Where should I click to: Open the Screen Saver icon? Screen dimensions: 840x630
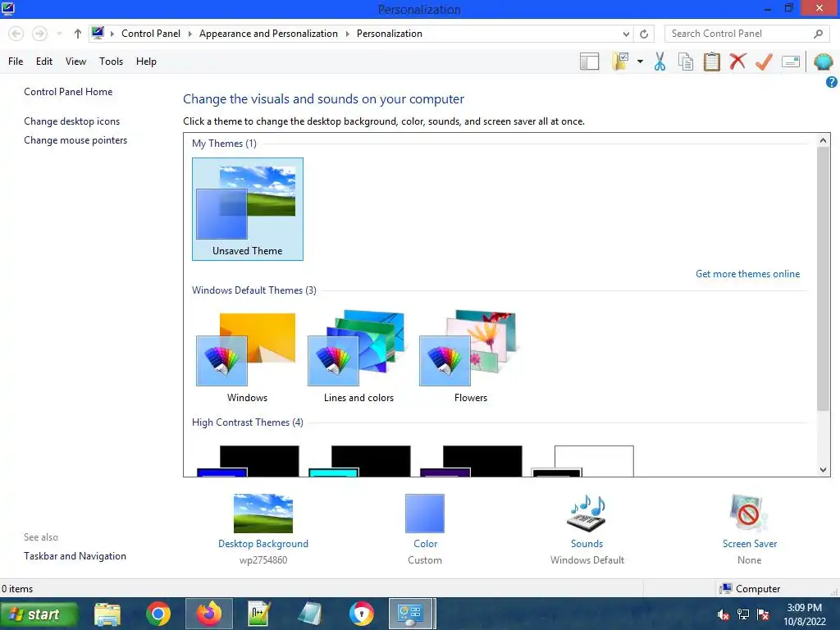coord(749,514)
